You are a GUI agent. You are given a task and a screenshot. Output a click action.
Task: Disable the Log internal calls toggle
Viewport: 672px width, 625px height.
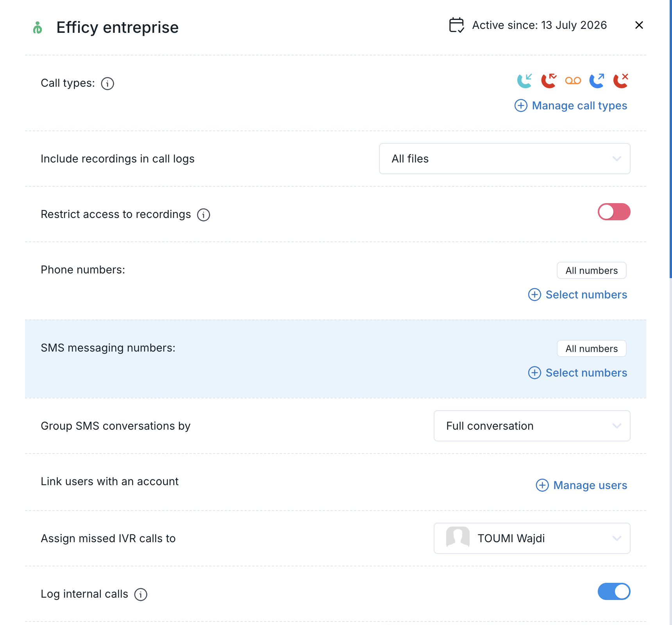(x=614, y=591)
